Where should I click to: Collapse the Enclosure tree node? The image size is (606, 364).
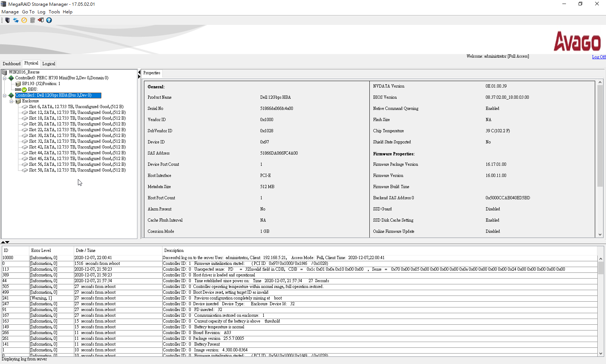pyautogui.click(x=12, y=101)
